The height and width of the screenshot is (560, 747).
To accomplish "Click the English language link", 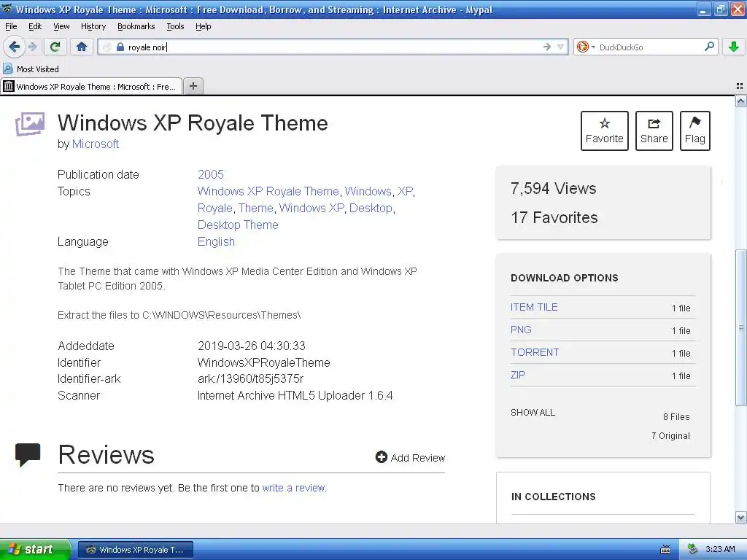I will 216,241.
